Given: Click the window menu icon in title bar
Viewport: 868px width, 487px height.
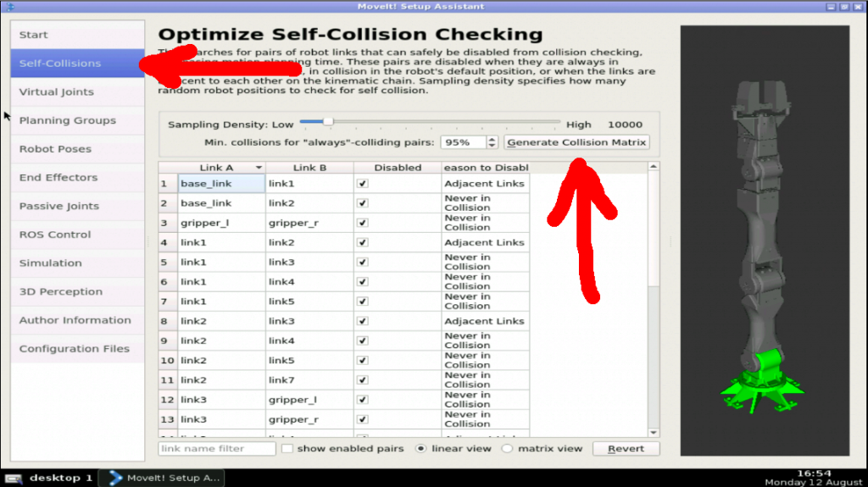Looking at the screenshot, I should (x=10, y=7).
